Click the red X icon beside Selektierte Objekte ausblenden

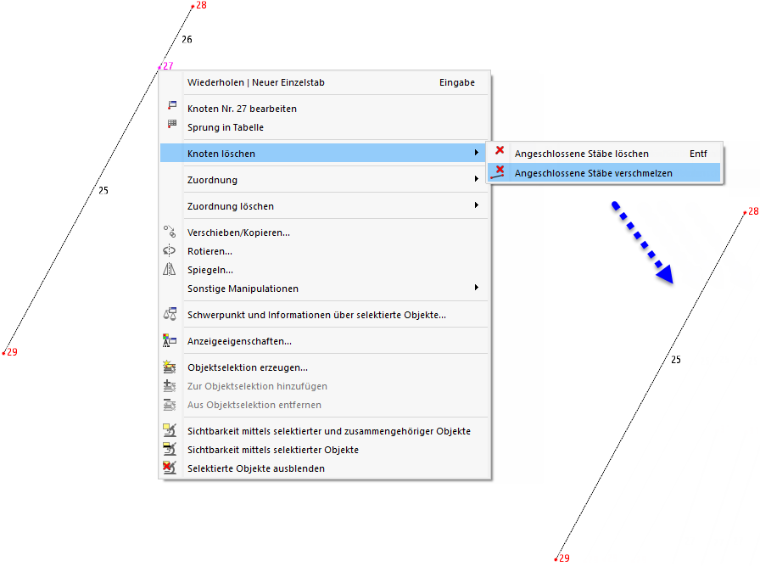tap(170, 468)
